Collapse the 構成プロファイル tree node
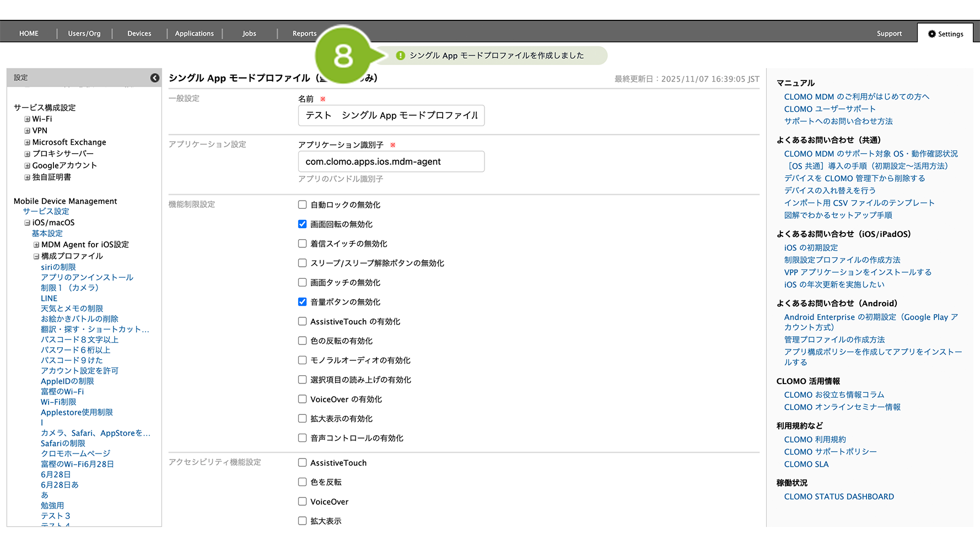The image size is (980, 551). point(36,256)
